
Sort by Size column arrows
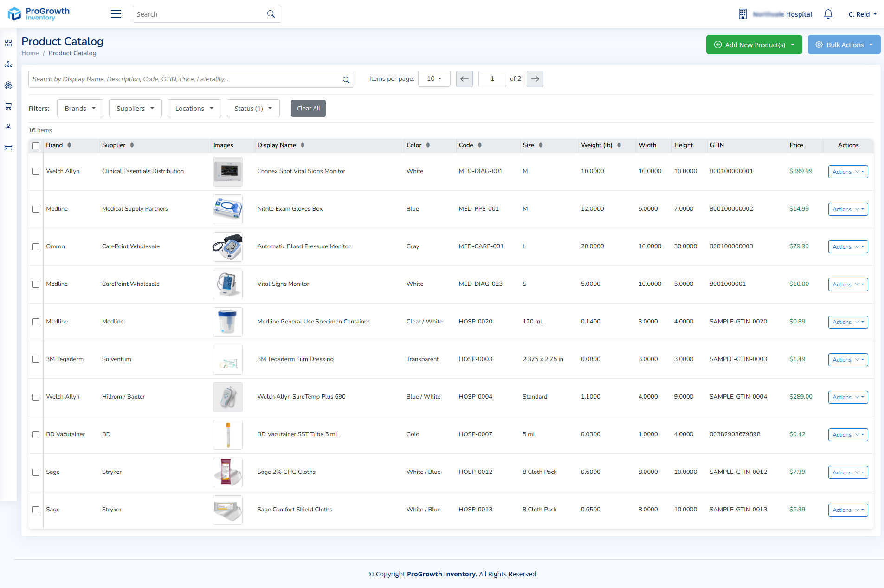pos(541,145)
